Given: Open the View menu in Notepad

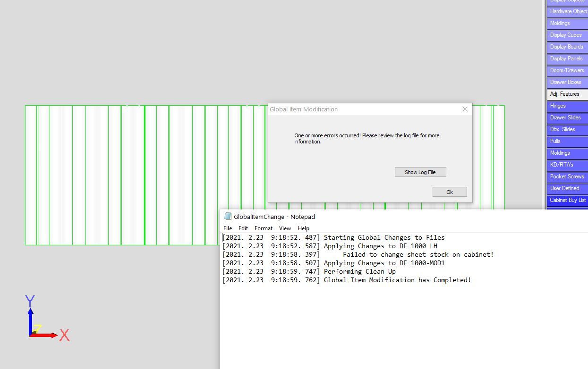Looking at the screenshot, I should 285,228.
